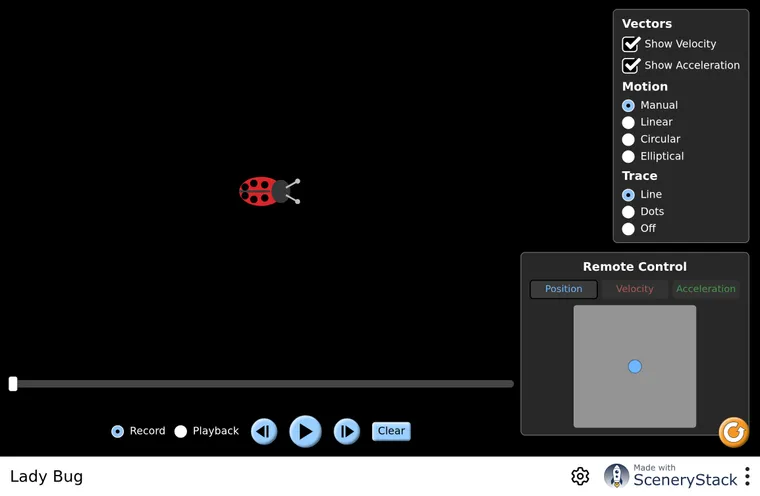Screen dimensions: 760x496
Task: Click the step backward (rewind) button
Action: (x=264, y=431)
